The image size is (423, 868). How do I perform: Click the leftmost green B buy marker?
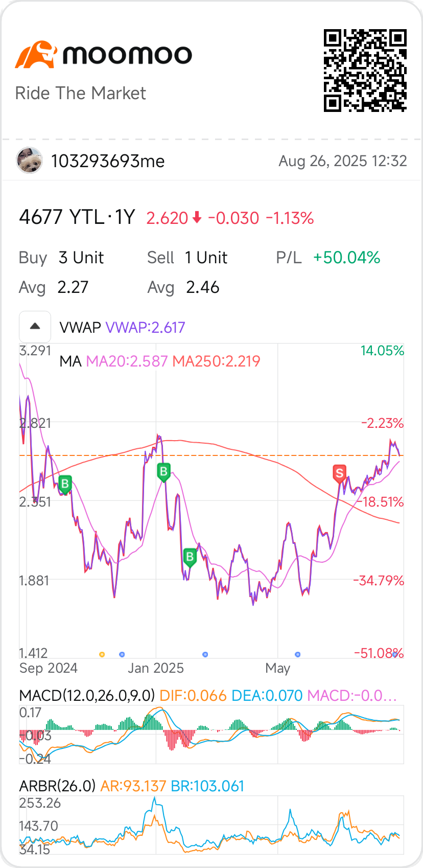(65, 483)
